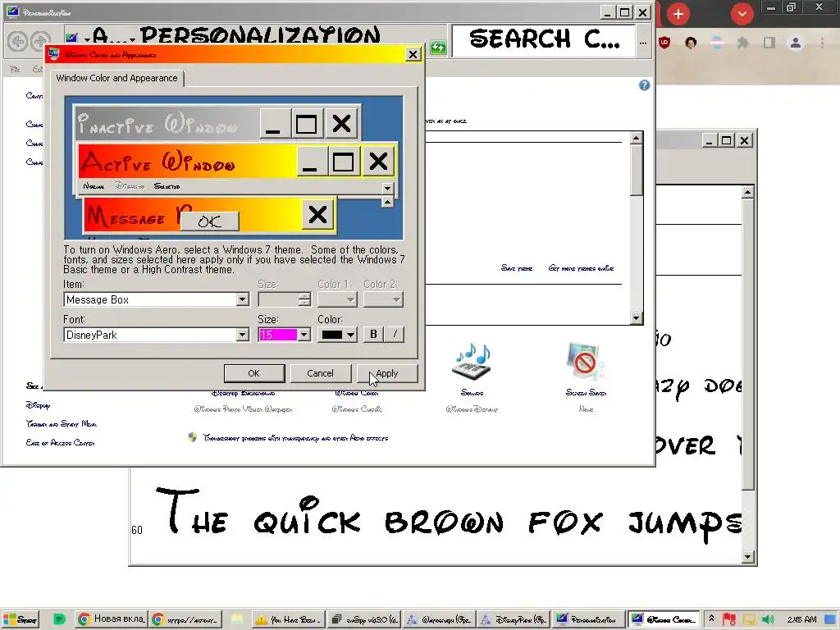
Task: Click the volume speaker icon in tray
Action: tap(767, 619)
